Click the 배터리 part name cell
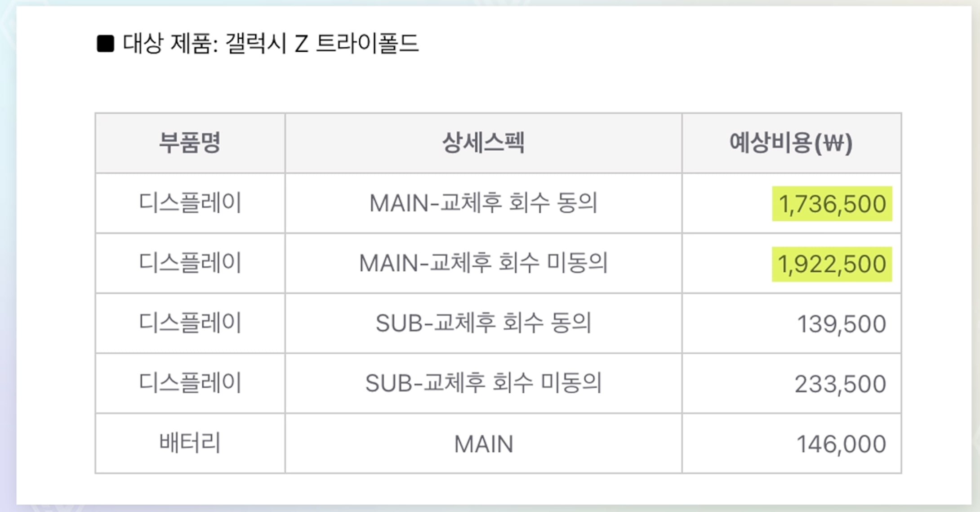 click(x=190, y=443)
